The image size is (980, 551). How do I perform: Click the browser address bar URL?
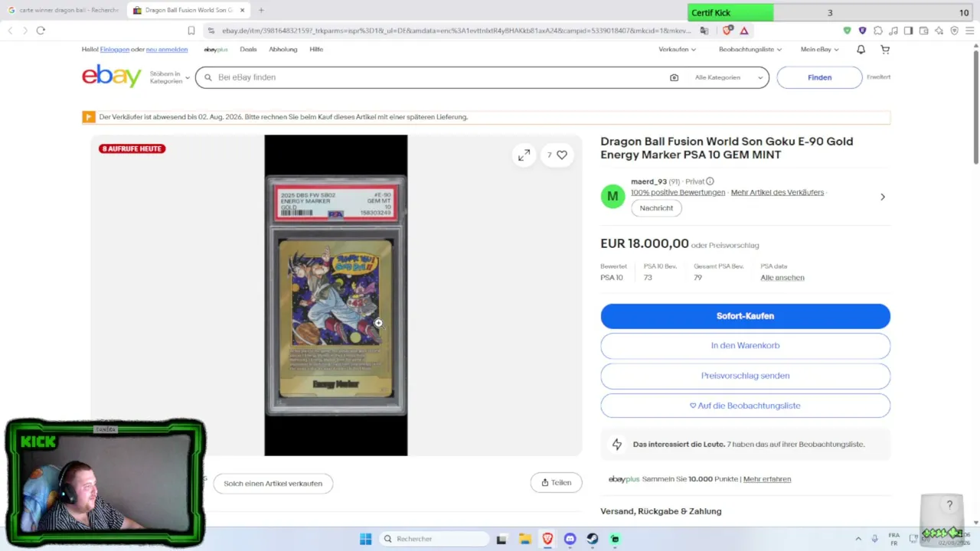click(x=456, y=31)
